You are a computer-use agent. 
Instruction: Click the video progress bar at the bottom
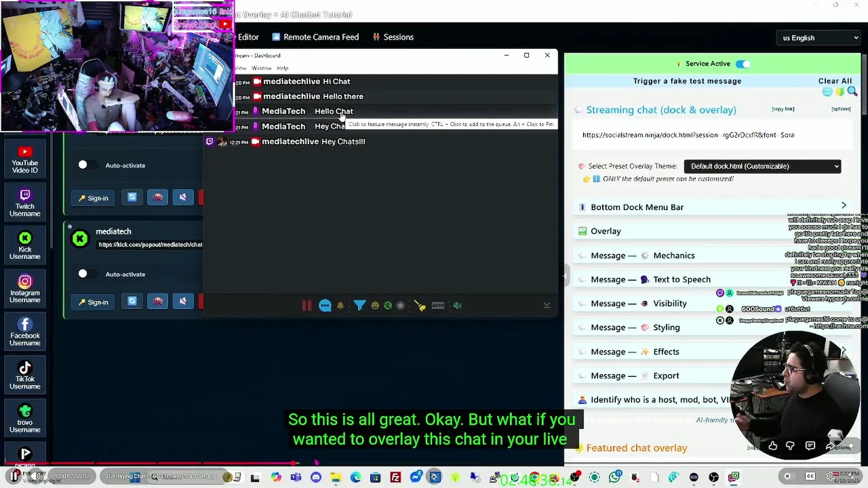[434, 464]
